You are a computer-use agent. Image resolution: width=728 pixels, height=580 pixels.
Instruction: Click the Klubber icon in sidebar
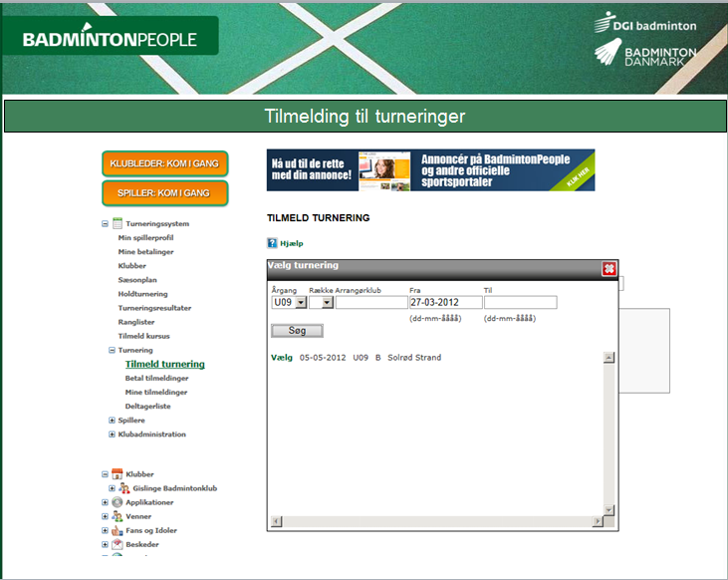tap(118, 474)
